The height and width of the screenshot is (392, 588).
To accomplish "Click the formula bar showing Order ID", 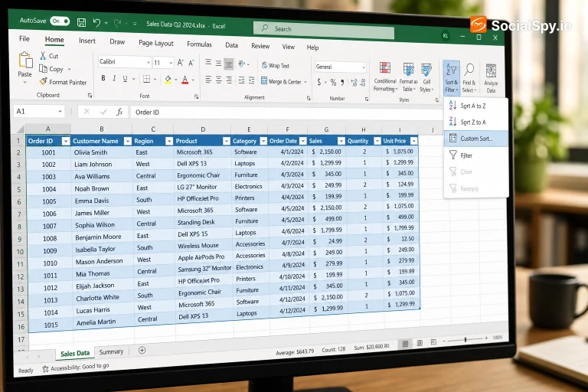I will pos(286,113).
